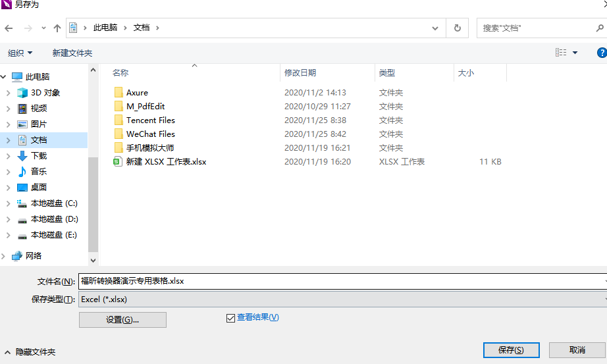Open help with question mark icon
The width and height of the screenshot is (607, 364).
602,53
